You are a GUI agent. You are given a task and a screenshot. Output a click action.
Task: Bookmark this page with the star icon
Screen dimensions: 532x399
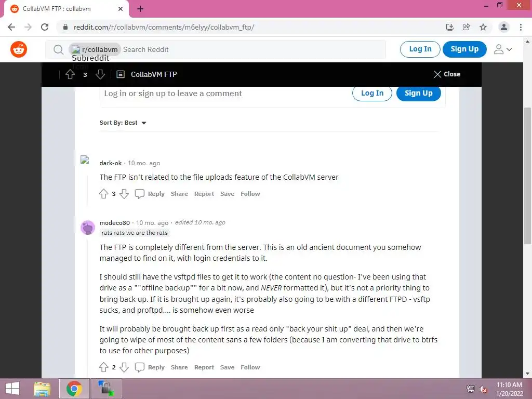coord(483,27)
